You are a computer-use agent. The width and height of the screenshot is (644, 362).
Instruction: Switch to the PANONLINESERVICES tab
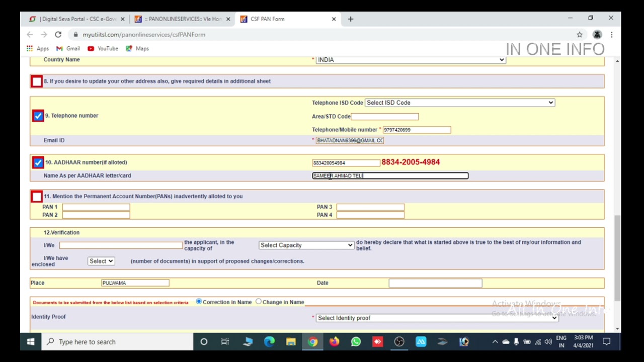(179, 19)
